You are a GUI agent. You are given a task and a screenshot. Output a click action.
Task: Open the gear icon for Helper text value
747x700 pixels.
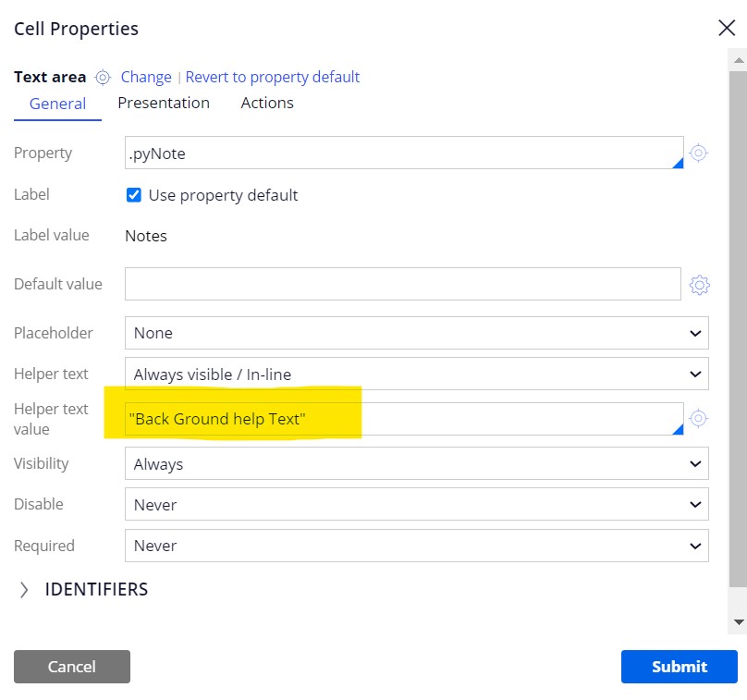click(699, 419)
